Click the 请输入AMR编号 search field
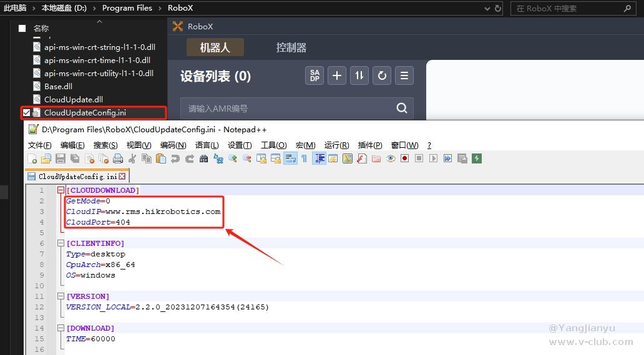 296,109
